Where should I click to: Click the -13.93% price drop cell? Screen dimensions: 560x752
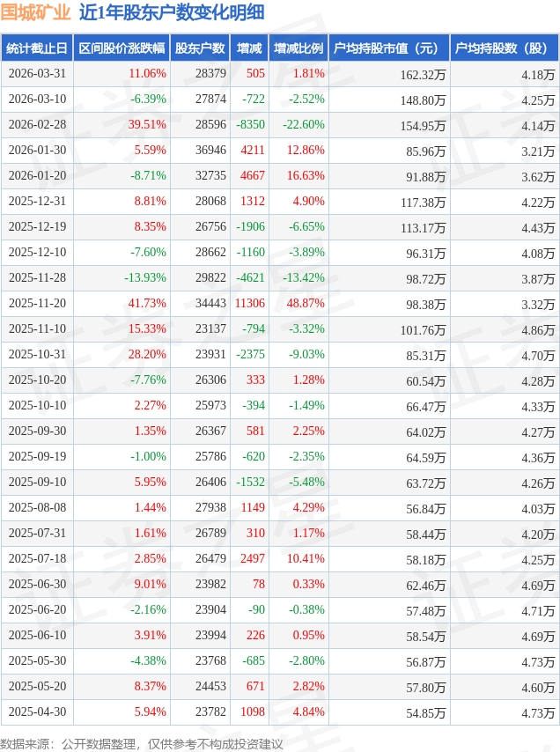tap(145, 278)
